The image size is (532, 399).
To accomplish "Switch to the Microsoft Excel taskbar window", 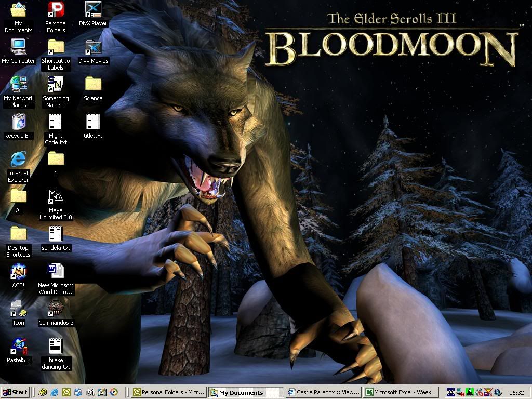I will coord(400,392).
